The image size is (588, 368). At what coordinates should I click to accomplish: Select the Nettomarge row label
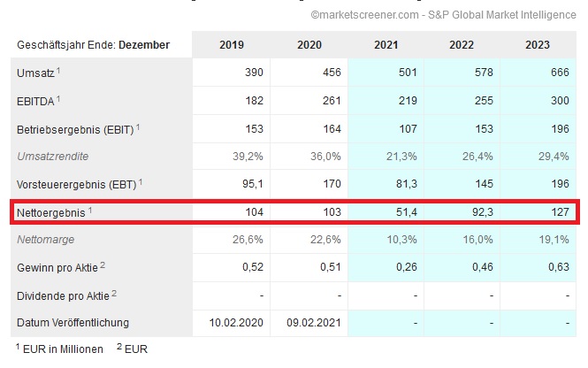tap(47, 240)
